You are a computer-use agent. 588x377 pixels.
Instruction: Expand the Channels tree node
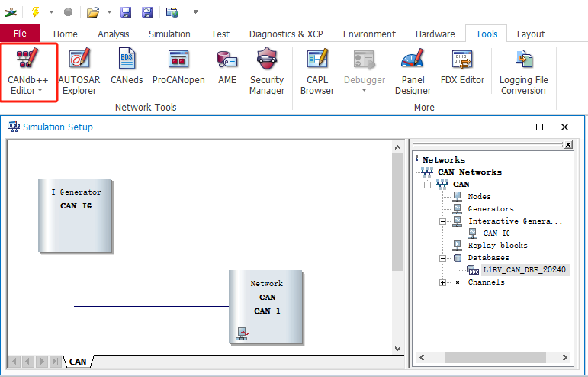click(442, 283)
